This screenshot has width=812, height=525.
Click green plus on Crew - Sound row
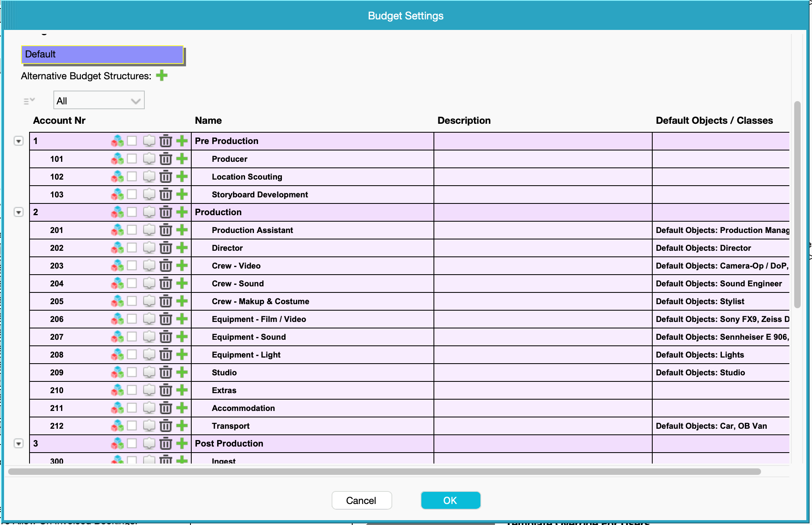point(182,283)
